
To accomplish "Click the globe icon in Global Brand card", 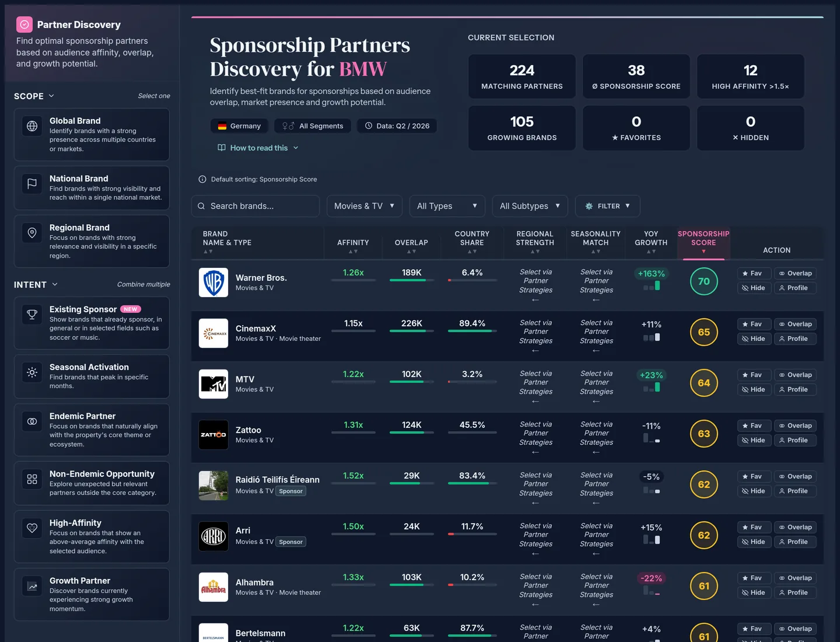I will point(32,126).
